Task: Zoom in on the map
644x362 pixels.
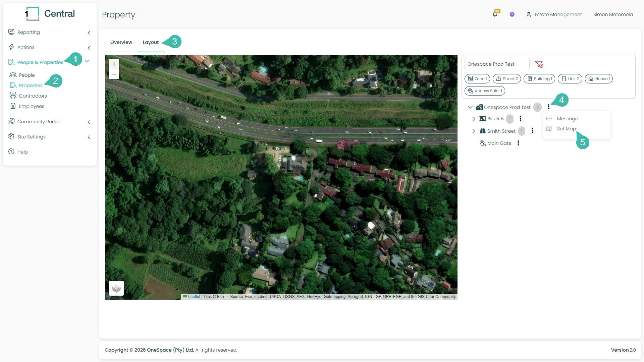Action: tap(114, 64)
